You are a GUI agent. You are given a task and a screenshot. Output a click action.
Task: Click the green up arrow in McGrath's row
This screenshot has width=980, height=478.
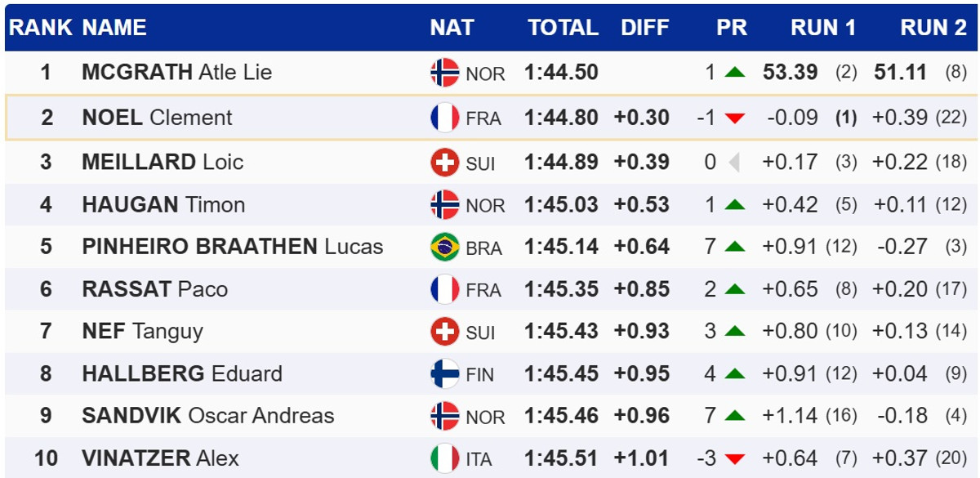tap(735, 73)
